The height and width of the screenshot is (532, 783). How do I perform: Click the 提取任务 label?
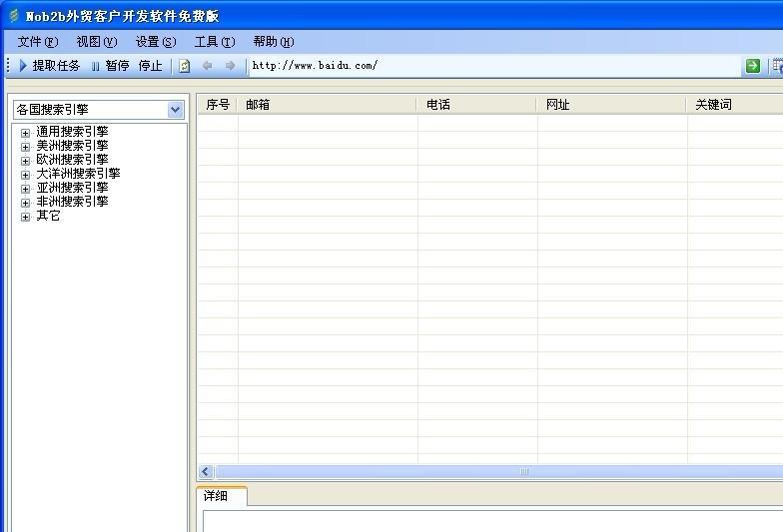[x=56, y=66]
